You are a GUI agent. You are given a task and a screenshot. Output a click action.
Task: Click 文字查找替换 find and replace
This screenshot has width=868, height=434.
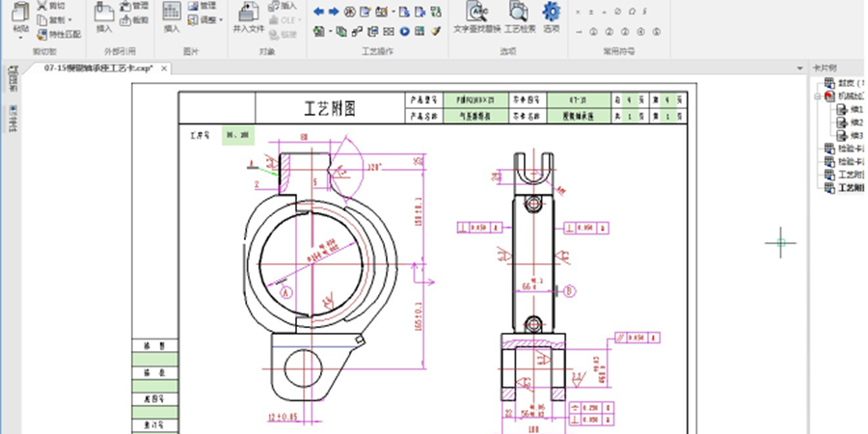477,17
